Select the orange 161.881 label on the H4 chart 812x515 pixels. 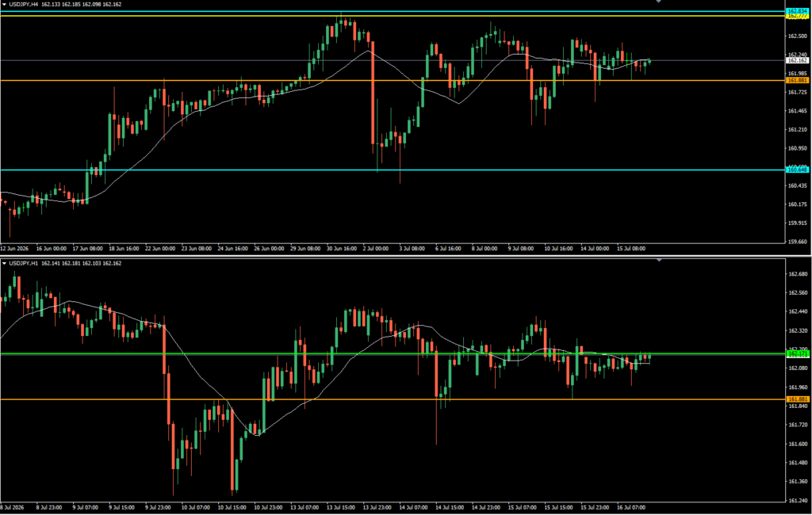pyautogui.click(x=798, y=81)
